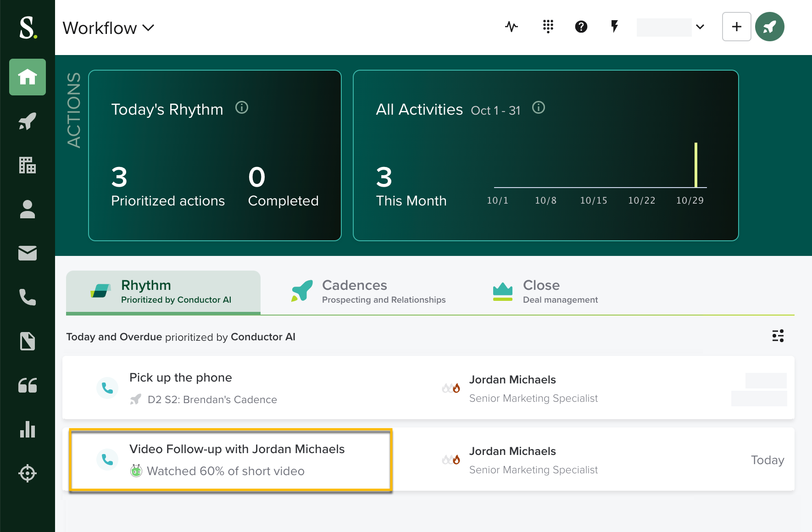Expand the user account dropdown chevron
Screen dimensions: 812x532
click(700, 27)
